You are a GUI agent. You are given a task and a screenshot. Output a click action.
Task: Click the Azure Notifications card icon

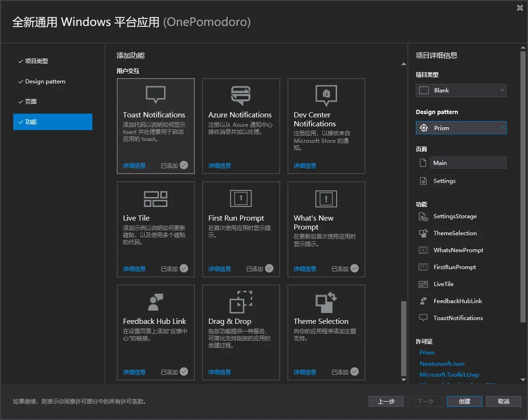pos(241,95)
